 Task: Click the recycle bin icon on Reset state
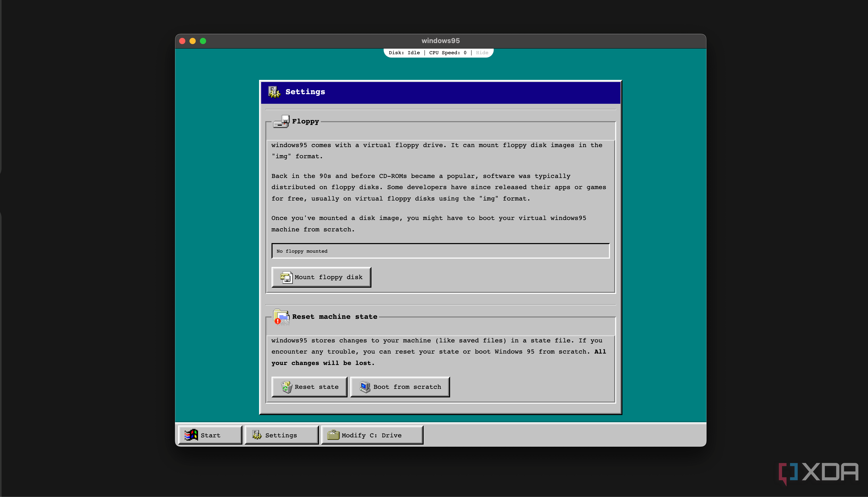[x=287, y=387]
